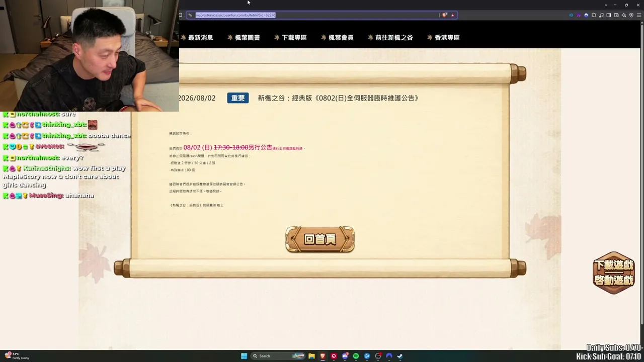Viewport: 644px width, 362px height.
Task: Click the Brave Shields icon in address bar
Action: click(x=444, y=15)
